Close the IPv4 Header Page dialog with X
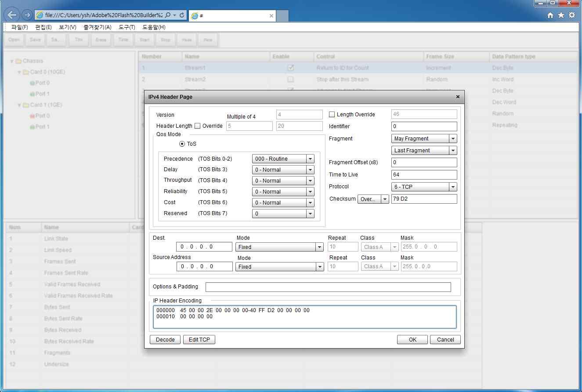 tap(458, 97)
